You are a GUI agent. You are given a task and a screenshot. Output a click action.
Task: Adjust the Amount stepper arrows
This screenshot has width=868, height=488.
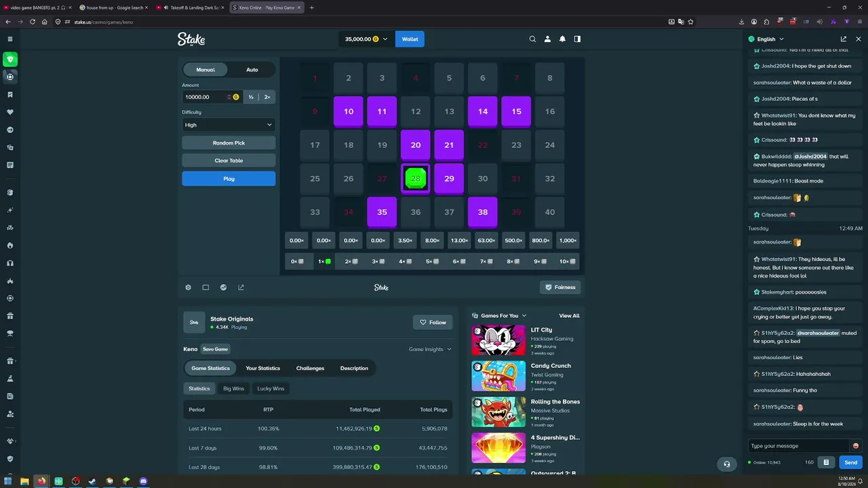[x=229, y=97]
